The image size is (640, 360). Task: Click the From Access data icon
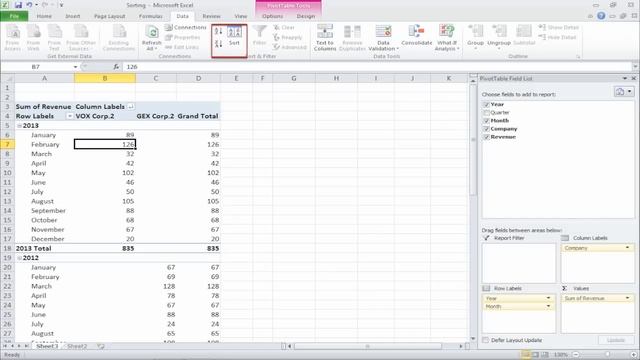[x=13, y=38]
